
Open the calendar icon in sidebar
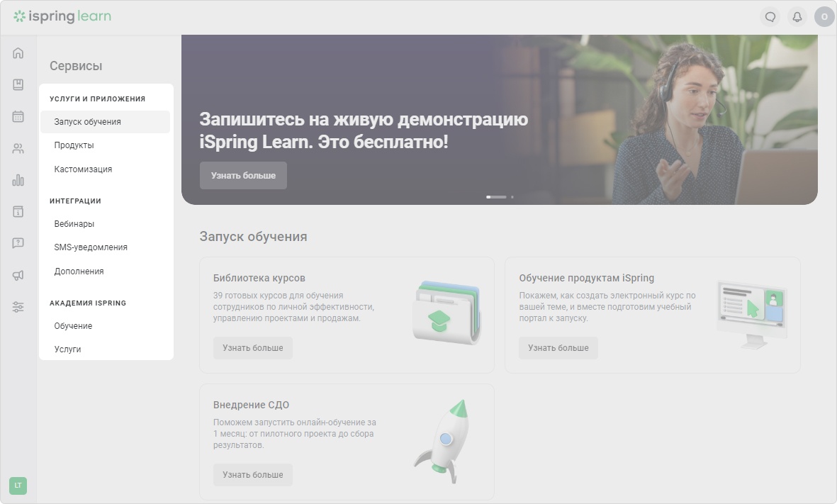[18, 116]
